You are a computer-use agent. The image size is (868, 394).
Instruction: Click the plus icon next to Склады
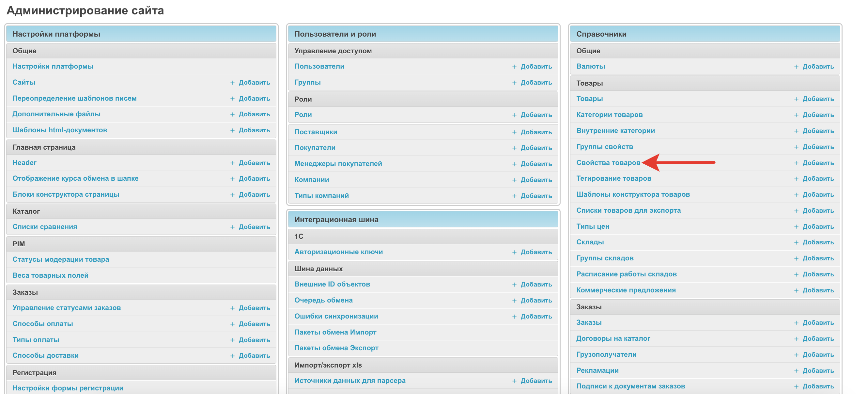coord(796,242)
